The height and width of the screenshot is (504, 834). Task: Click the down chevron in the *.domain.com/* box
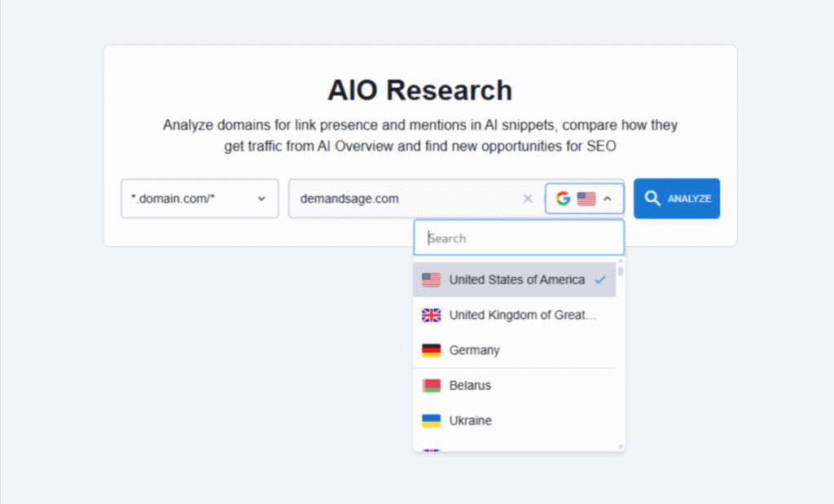[x=261, y=199]
